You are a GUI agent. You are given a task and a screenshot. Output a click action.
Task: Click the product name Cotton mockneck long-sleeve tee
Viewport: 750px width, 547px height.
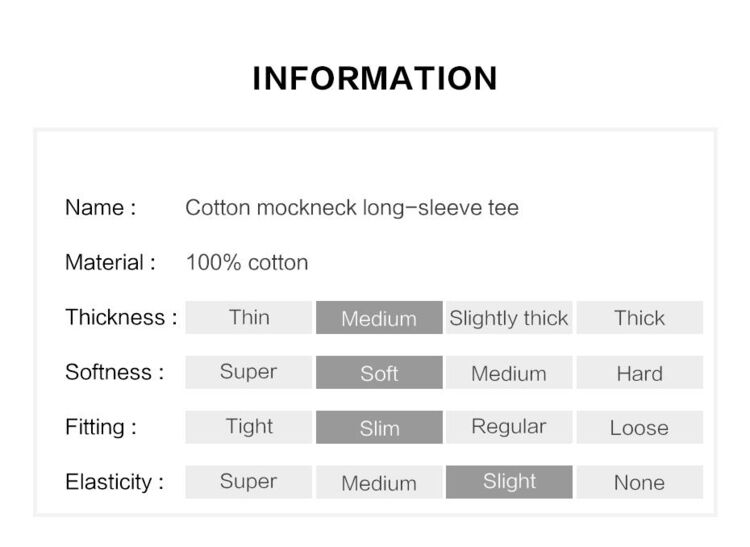[352, 208]
